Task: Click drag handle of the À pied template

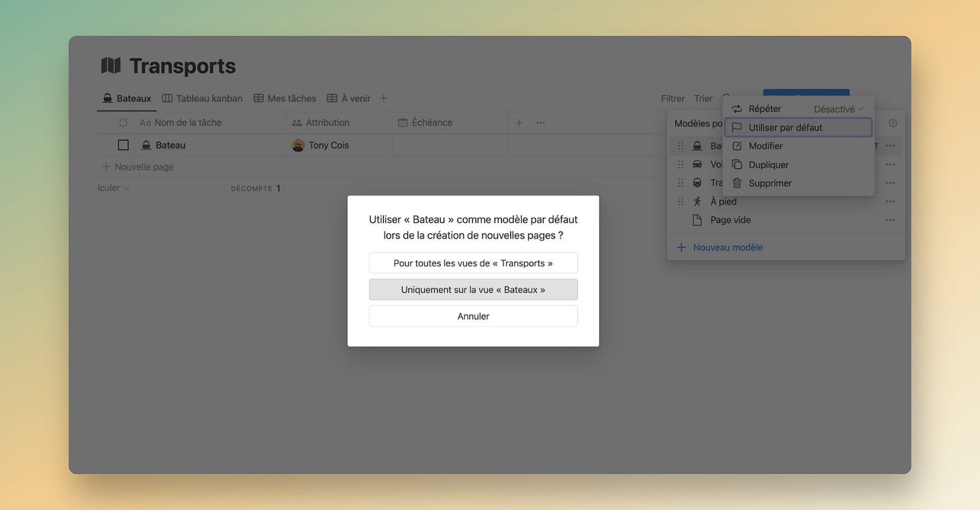Action: [680, 201]
